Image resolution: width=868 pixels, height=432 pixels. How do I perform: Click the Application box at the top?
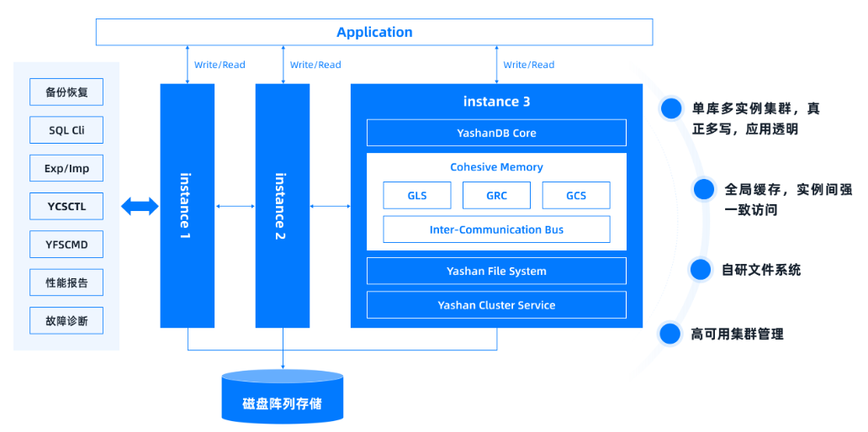click(x=374, y=32)
